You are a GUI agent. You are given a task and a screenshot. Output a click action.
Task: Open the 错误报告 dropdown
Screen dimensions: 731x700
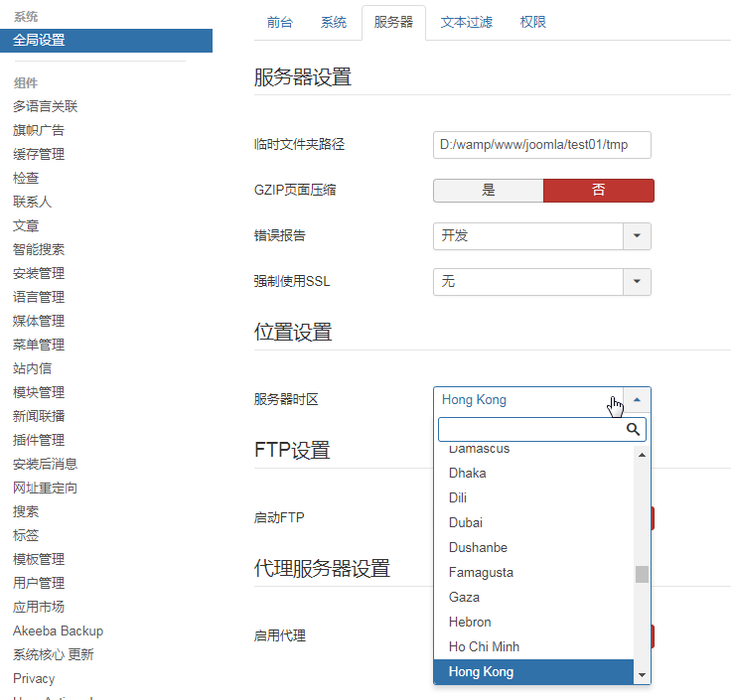(541, 236)
